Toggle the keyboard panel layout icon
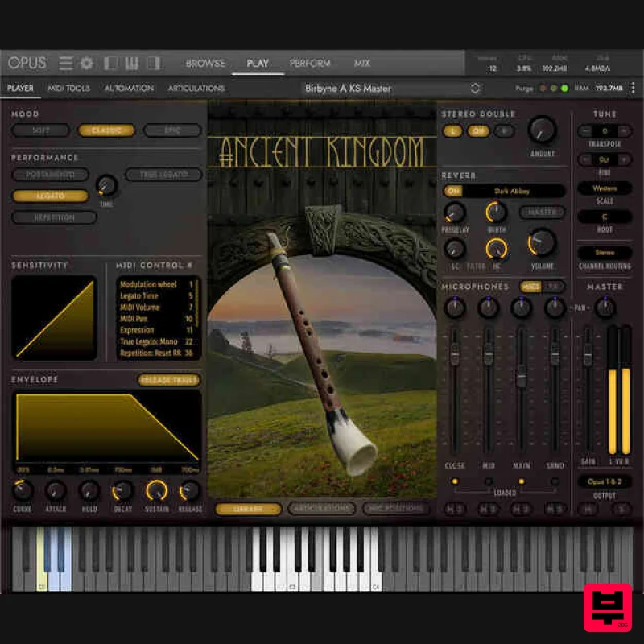The width and height of the screenshot is (644, 644). [x=131, y=64]
